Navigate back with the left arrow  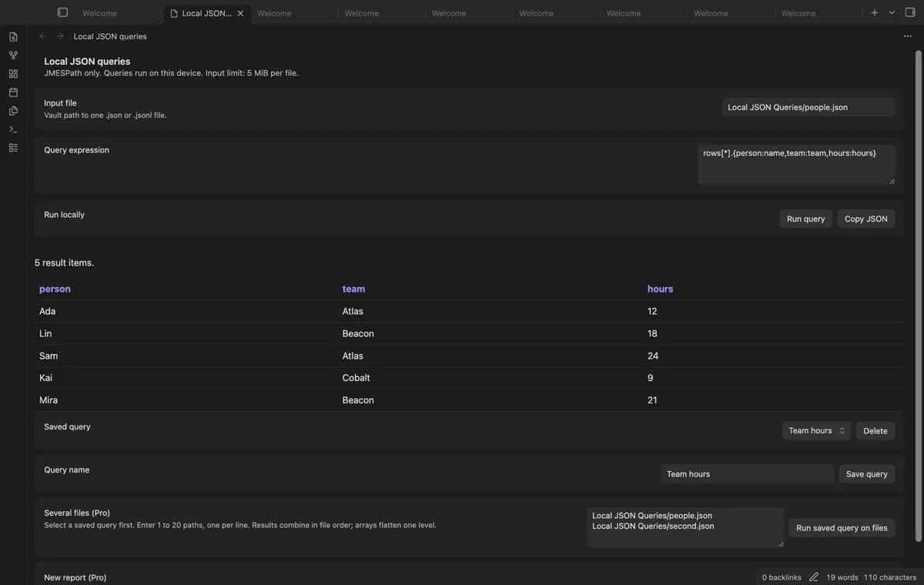[x=43, y=36]
